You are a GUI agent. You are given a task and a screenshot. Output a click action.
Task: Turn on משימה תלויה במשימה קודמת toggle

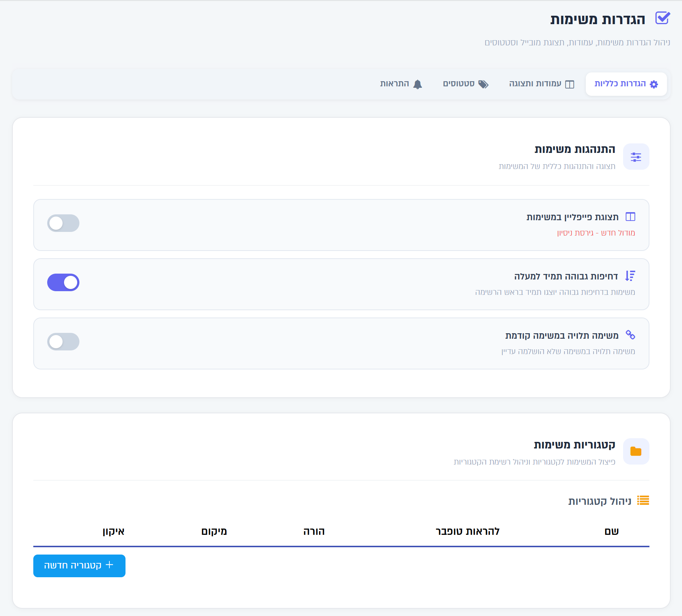pyautogui.click(x=63, y=342)
